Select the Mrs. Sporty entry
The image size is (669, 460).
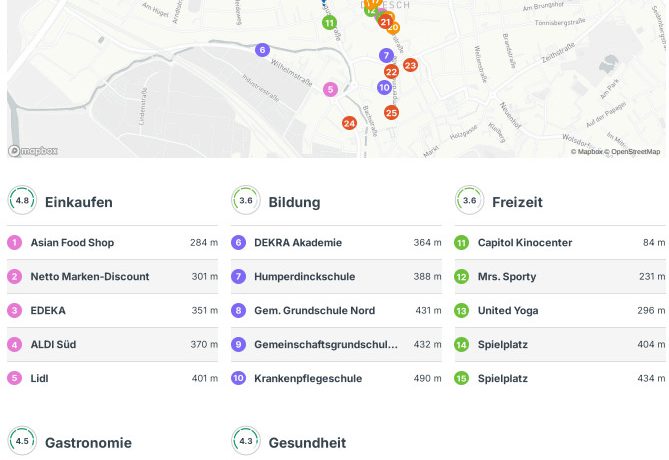pyautogui.click(x=560, y=277)
